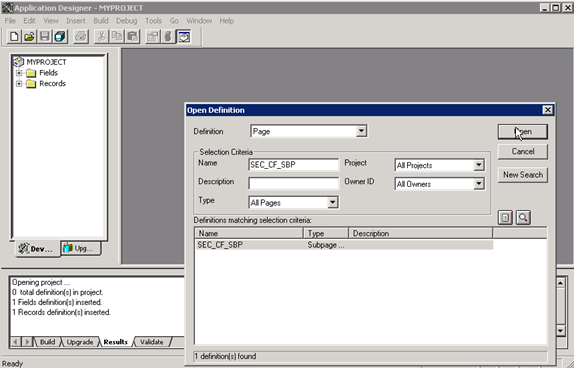Click the Save floppy disk toolbar icon
The height and width of the screenshot is (368, 574).
click(x=45, y=37)
